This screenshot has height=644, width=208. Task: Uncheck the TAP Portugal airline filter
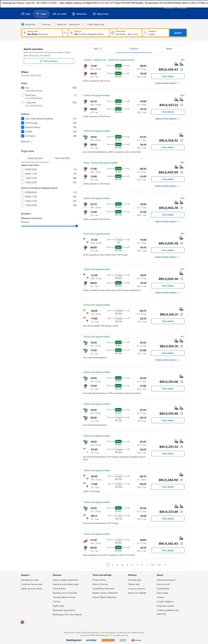pyautogui.click(x=23, y=123)
